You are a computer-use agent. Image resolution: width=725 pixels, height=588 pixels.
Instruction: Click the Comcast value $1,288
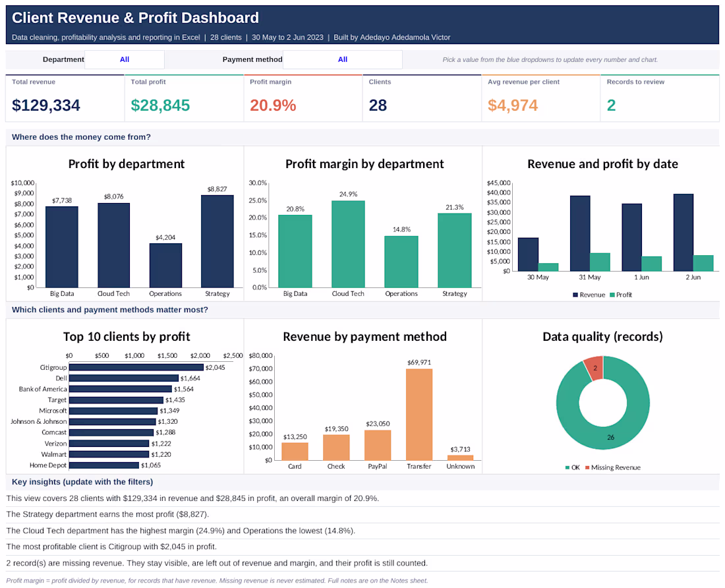click(165, 432)
